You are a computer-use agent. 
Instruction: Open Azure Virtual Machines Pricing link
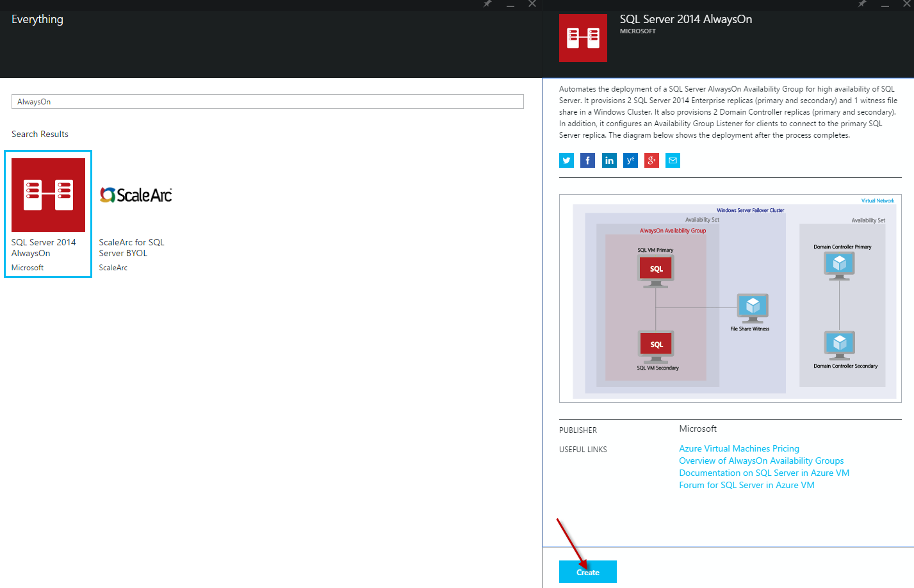tap(739, 449)
